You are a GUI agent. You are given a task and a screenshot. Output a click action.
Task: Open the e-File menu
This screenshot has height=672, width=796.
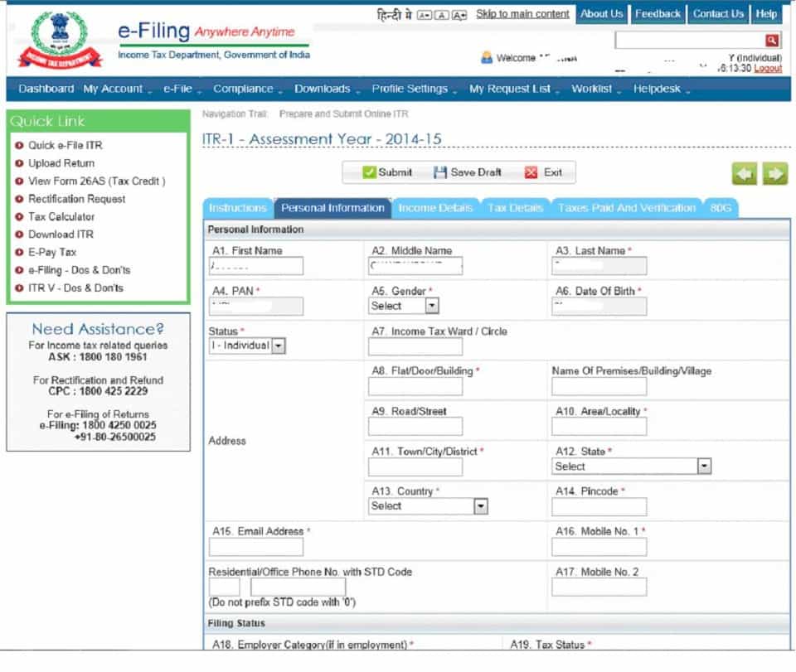[x=182, y=89]
